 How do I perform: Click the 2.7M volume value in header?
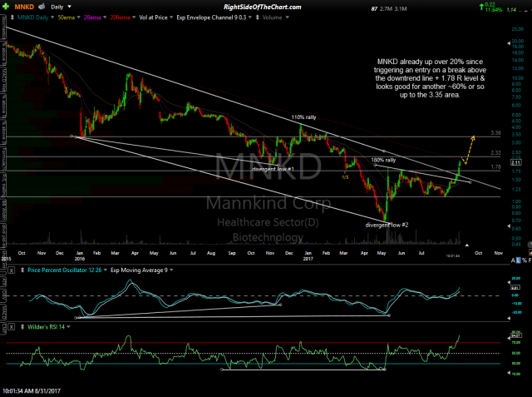point(386,9)
